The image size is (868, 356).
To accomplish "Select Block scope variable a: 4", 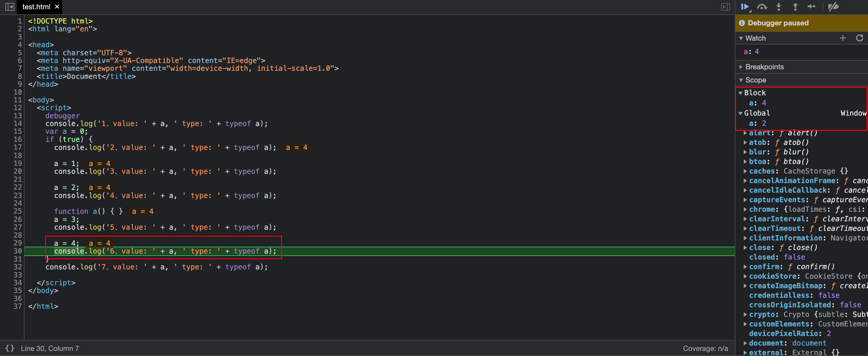I will [x=757, y=103].
